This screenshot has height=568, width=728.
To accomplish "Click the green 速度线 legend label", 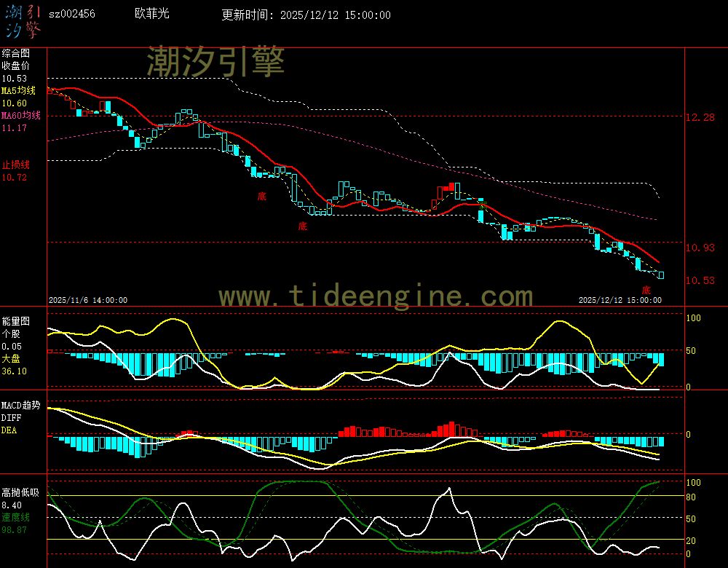I will (15, 517).
